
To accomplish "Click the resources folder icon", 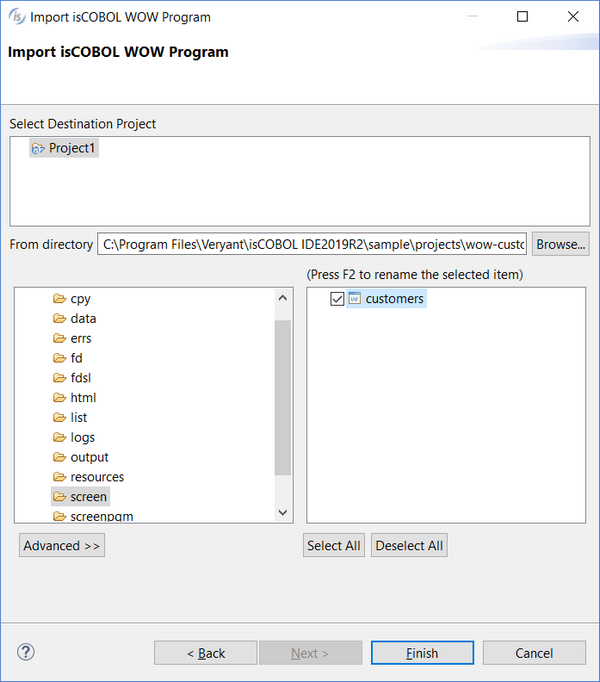I will [x=59, y=477].
